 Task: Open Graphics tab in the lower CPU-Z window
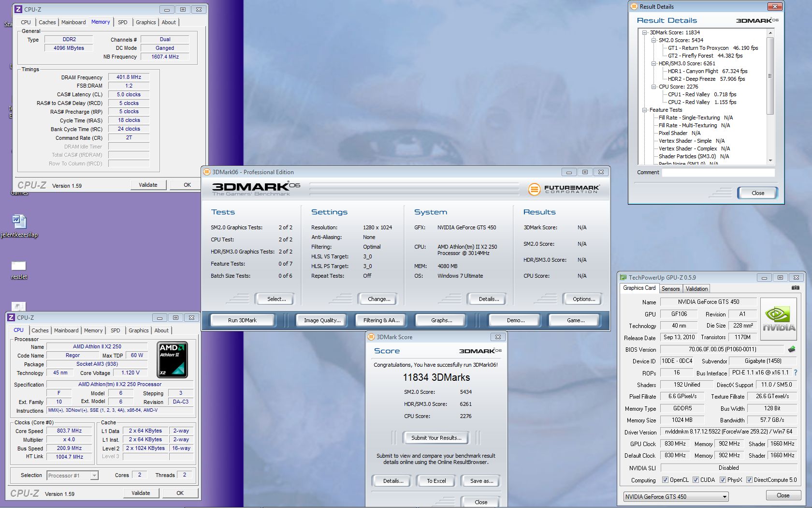point(139,330)
